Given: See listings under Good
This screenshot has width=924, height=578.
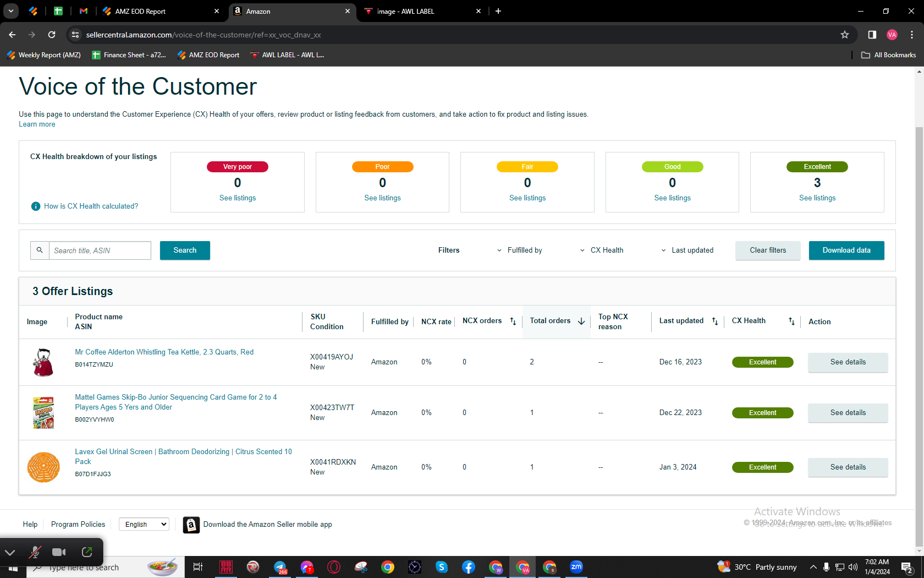Looking at the screenshot, I should tap(672, 198).
